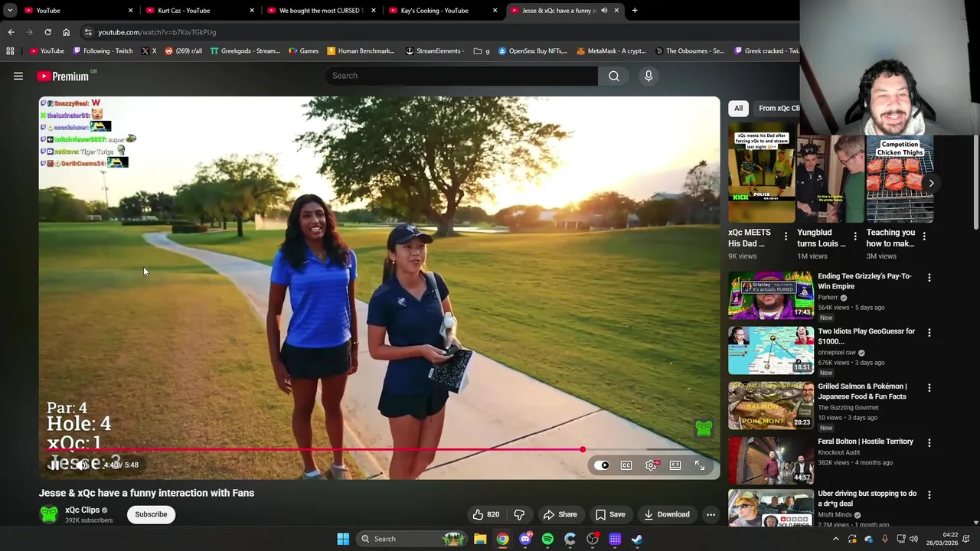This screenshot has height=551, width=980.
Task: Toggle the autoplay switch in player
Action: [x=603, y=465]
